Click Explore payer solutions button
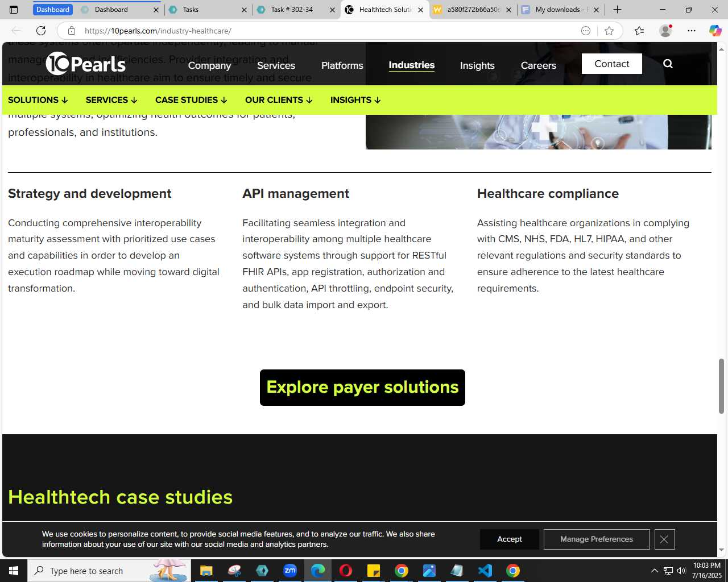Image resolution: width=728 pixels, height=582 pixels. point(362,388)
